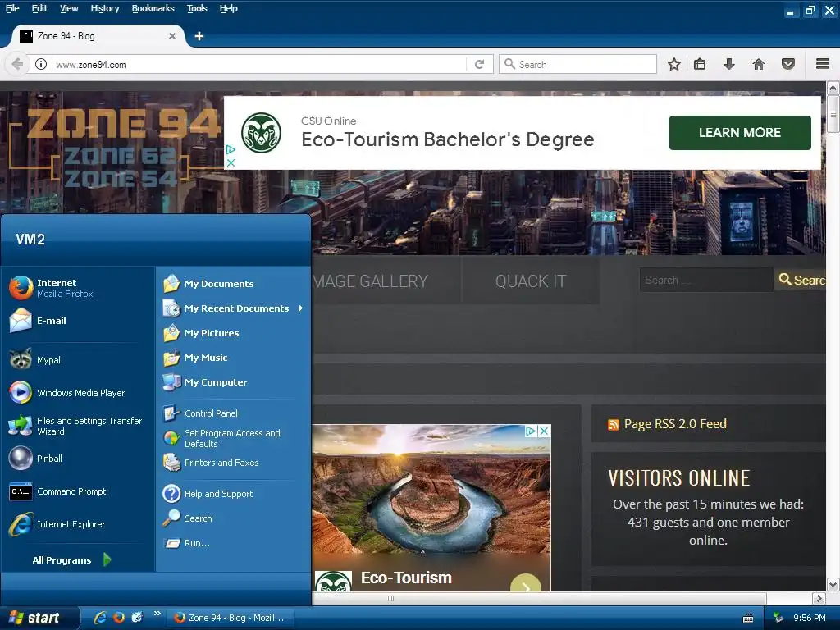The width and height of the screenshot is (840, 630).
Task: Open the Bookmarks menu
Action: pos(153,8)
